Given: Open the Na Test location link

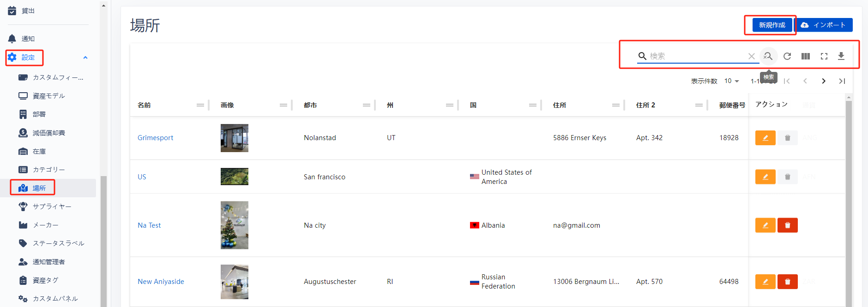Looking at the screenshot, I should point(149,225).
